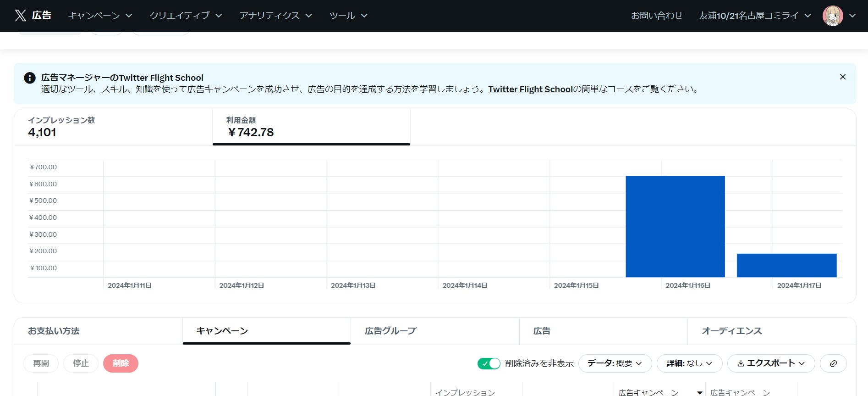Dismiss the Twitter Flight School banner
Screen dimensions: 868x396
tap(842, 77)
